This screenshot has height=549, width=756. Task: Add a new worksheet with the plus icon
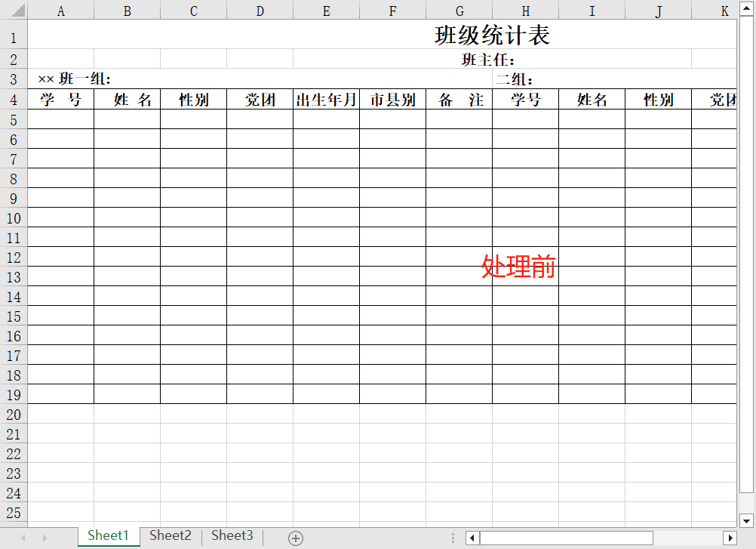[294, 537]
